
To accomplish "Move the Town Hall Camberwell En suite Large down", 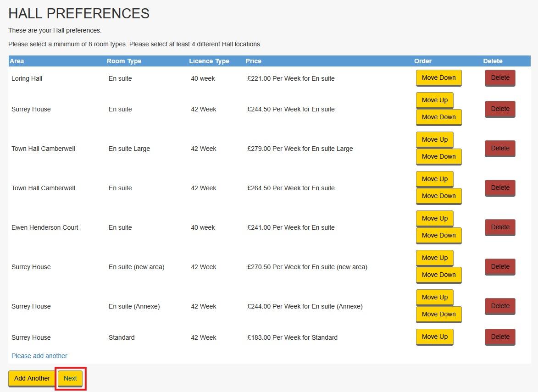I will tap(438, 156).
